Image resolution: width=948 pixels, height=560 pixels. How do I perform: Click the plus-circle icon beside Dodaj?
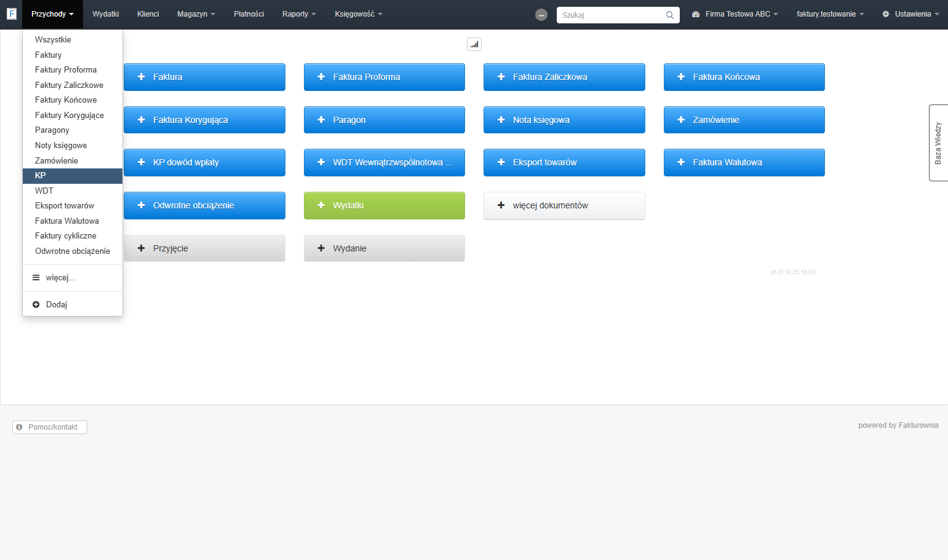click(x=36, y=304)
